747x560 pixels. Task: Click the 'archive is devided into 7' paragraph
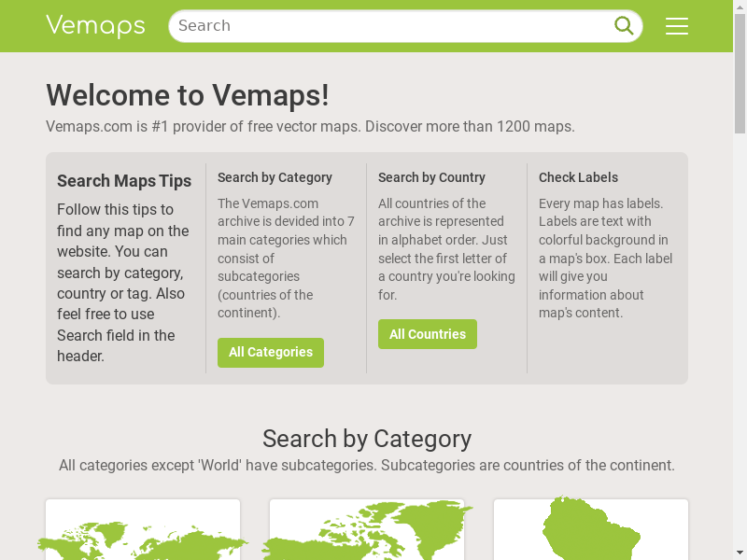[286, 259]
